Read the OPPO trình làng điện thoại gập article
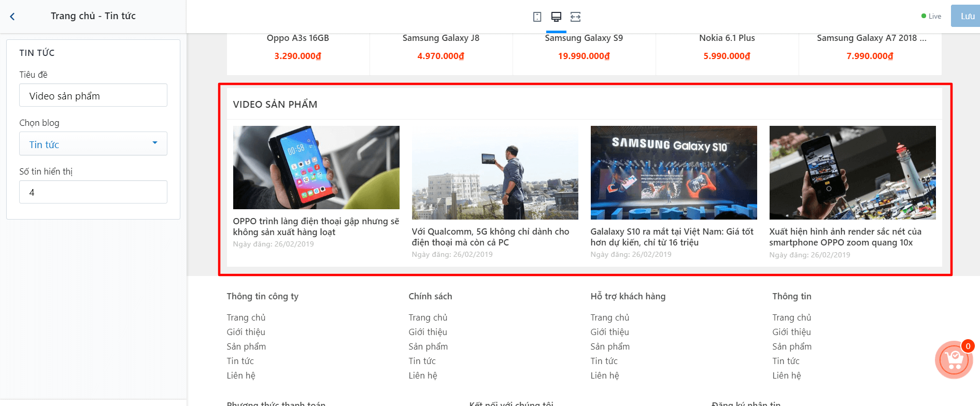This screenshot has height=406, width=980. tap(316, 227)
